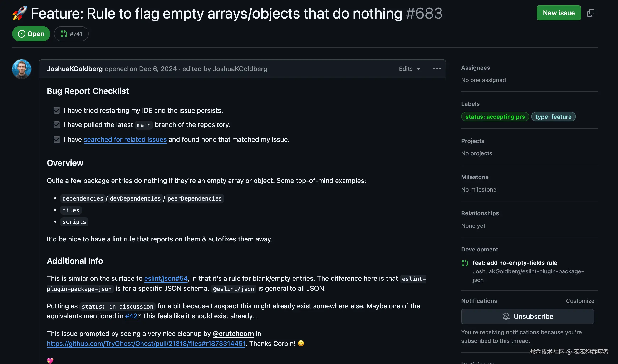Click the rocket emoji in issue title
Viewport: 618px width, 364px height.
pos(20,13)
